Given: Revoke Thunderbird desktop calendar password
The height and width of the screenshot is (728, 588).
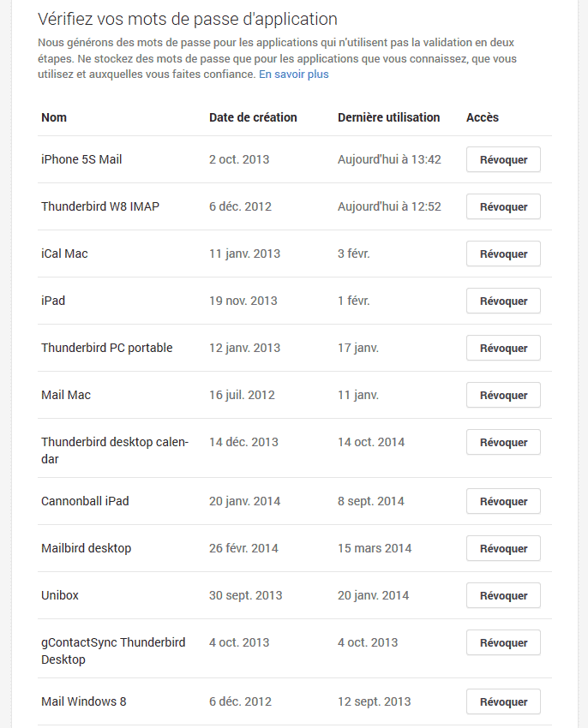Looking at the screenshot, I should (x=503, y=443).
